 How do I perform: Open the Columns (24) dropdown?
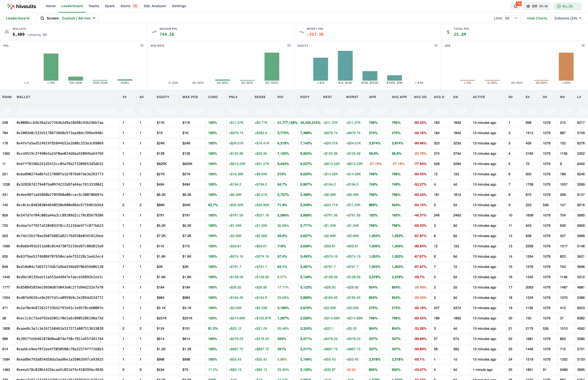point(568,18)
